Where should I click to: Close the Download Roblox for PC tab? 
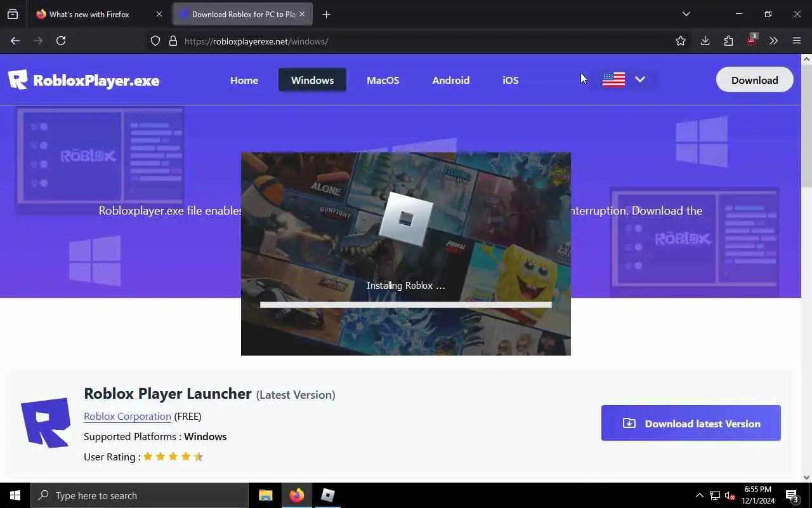pyautogui.click(x=302, y=14)
